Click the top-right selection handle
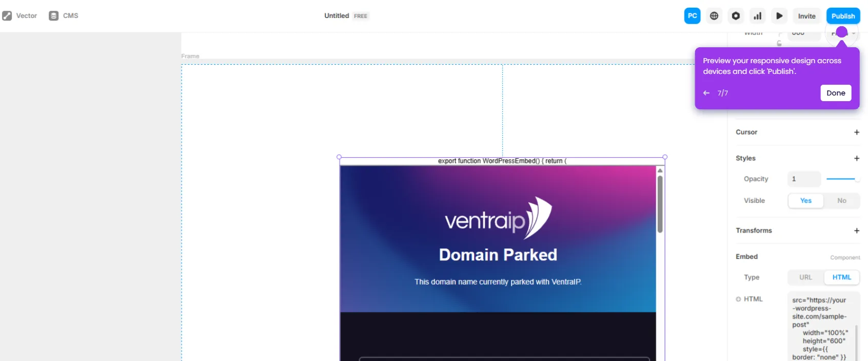Image resolution: width=868 pixels, height=361 pixels. click(665, 157)
